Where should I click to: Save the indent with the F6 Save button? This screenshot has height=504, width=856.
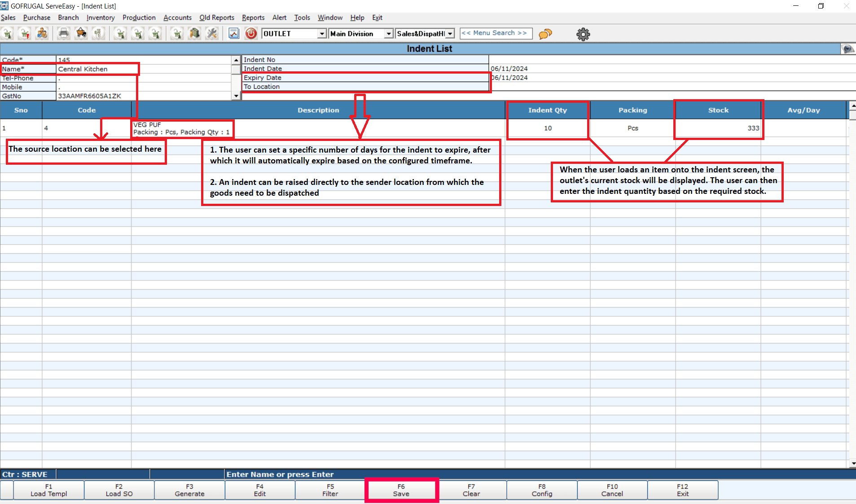[x=401, y=490]
